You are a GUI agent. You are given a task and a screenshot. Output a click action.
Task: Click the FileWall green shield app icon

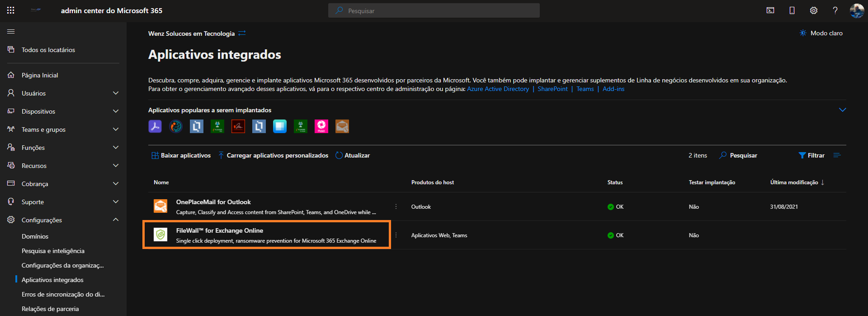pos(160,235)
